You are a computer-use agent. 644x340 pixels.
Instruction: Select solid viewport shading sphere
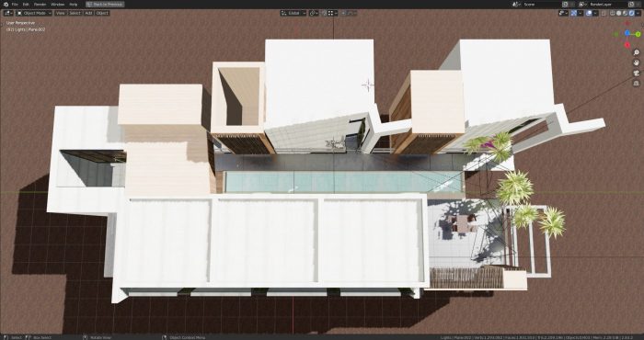pos(618,13)
